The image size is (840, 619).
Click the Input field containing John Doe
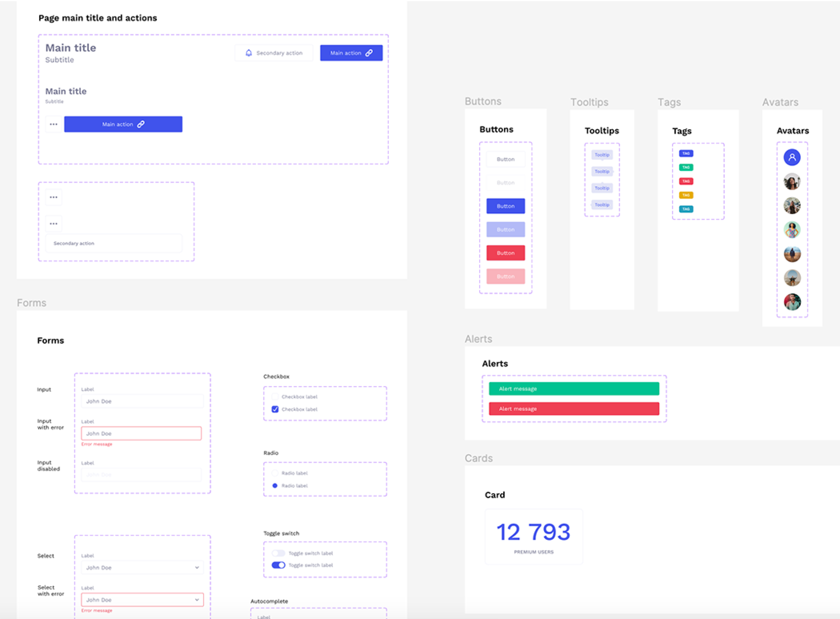coord(142,401)
